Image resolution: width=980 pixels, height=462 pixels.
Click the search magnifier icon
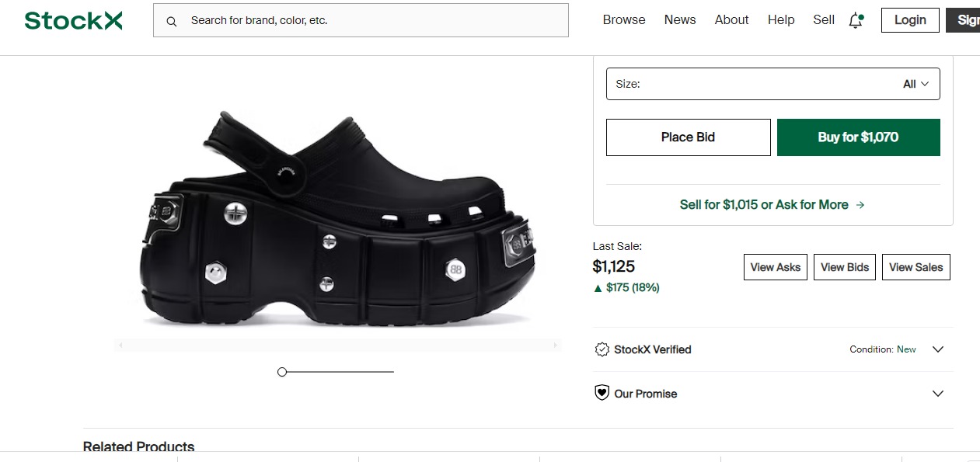[172, 21]
